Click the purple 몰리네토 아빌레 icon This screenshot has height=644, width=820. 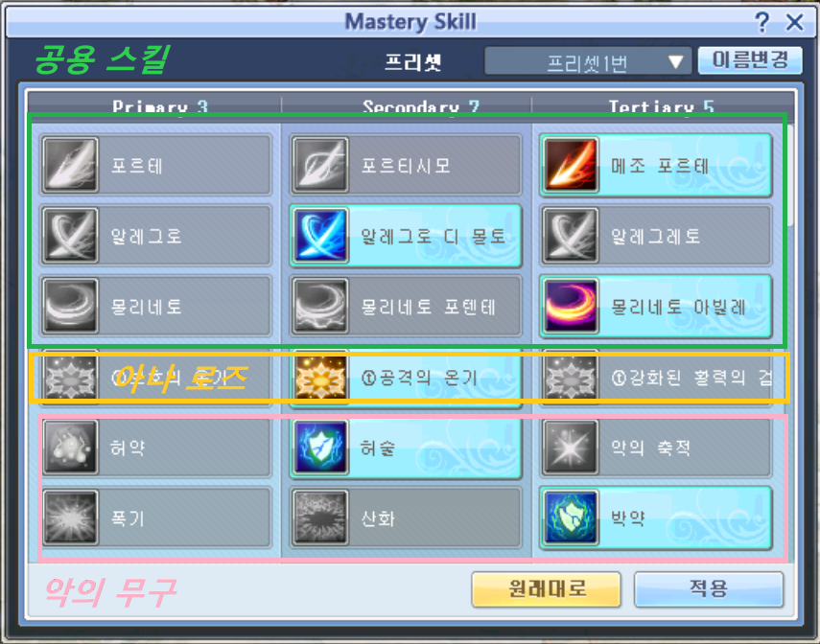571,306
